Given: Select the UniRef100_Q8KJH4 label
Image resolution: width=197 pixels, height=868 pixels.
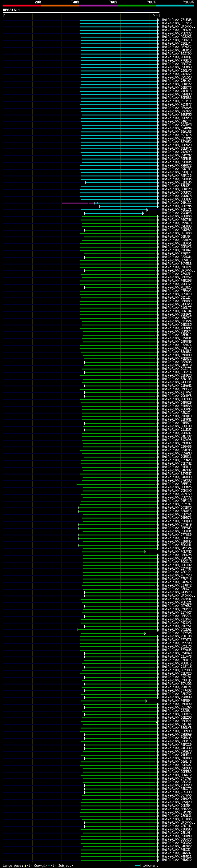Looking at the screenshot, I should (x=176, y=833).
